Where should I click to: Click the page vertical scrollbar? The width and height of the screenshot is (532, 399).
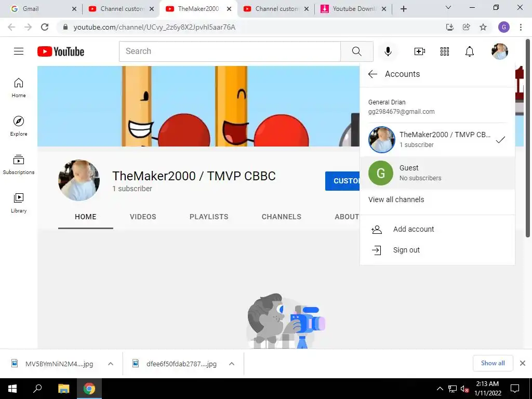pos(528,138)
